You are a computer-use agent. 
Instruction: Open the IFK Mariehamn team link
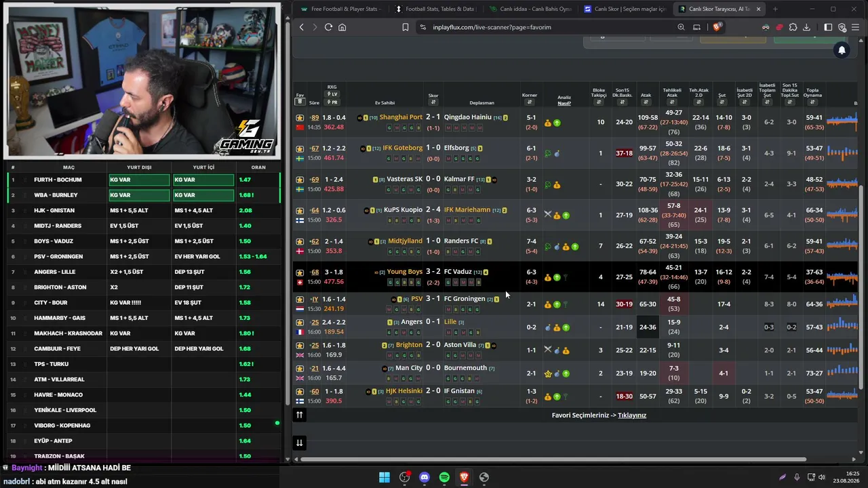point(467,210)
